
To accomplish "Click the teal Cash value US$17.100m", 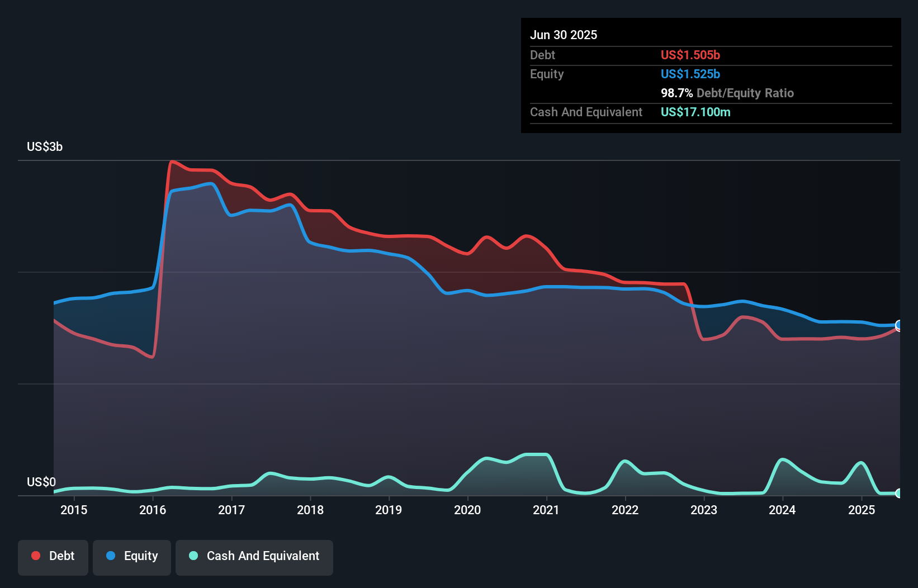I will pos(695,112).
